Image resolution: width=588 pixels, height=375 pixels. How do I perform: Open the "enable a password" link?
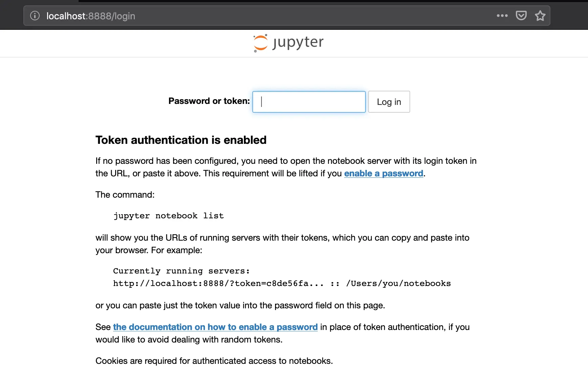click(x=383, y=173)
